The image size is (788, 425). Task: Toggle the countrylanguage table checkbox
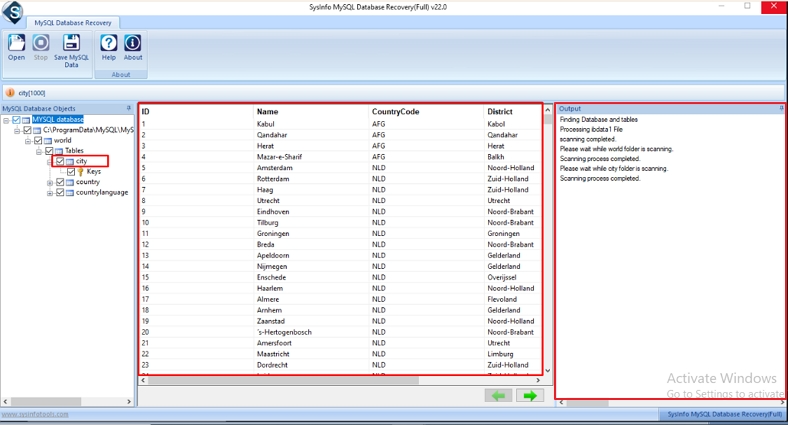click(60, 192)
